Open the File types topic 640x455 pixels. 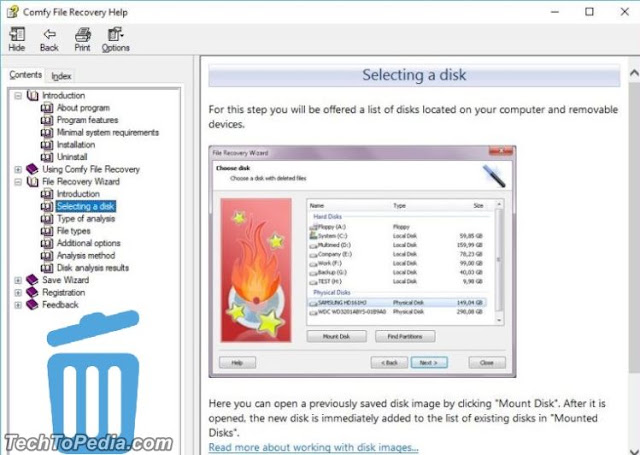[73, 231]
